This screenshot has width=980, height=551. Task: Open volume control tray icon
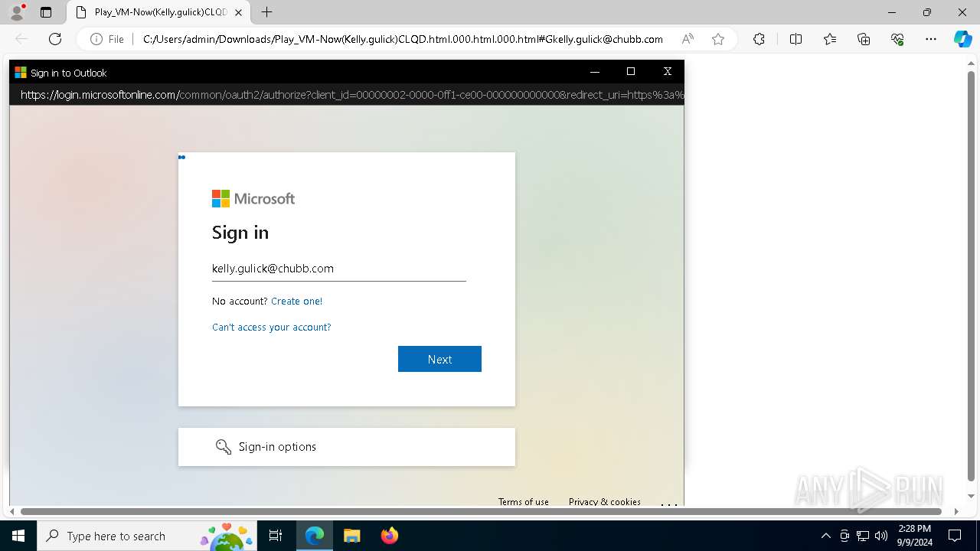[x=881, y=536]
